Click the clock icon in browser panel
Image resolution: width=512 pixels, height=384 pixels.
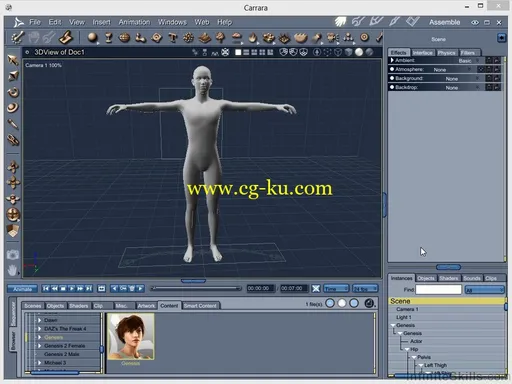click(369, 303)
